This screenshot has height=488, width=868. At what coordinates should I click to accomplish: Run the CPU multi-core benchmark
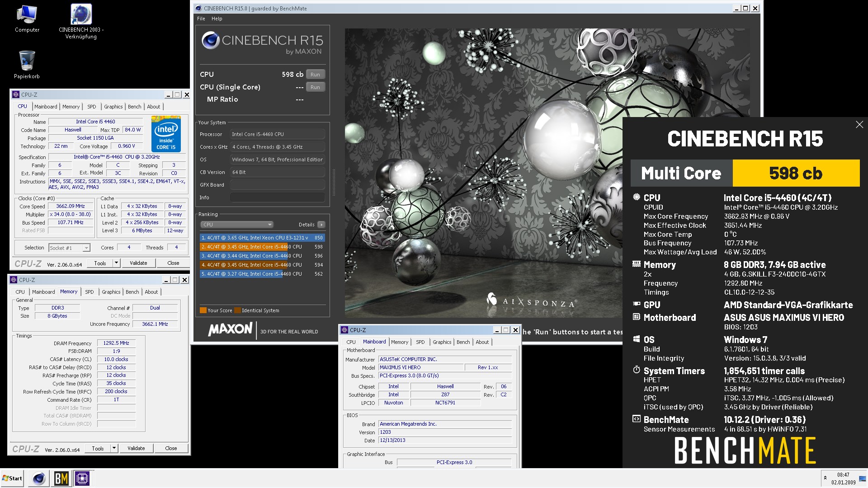tap(315, 75)
